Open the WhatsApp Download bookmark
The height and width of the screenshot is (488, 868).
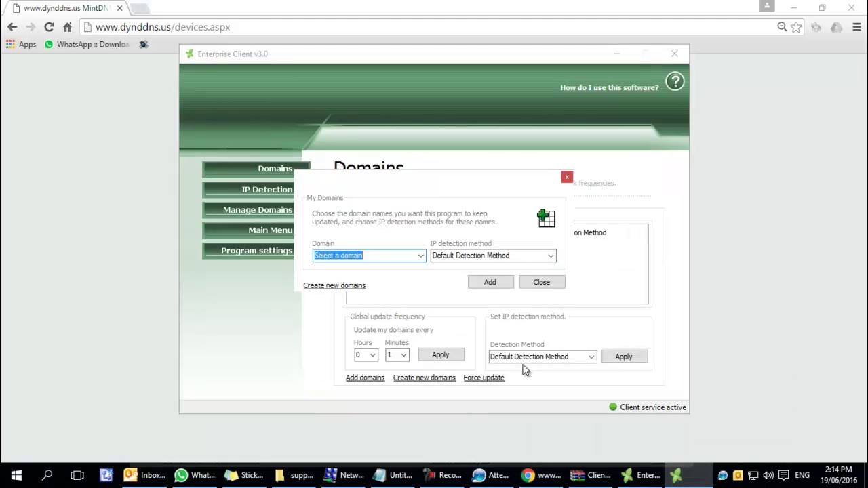click(x=87, y=45)
